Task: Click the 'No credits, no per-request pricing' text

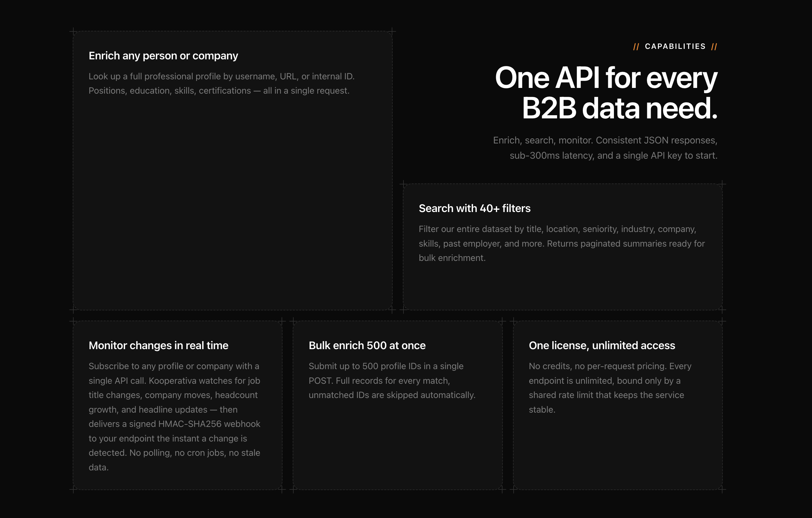Action: 610,388
